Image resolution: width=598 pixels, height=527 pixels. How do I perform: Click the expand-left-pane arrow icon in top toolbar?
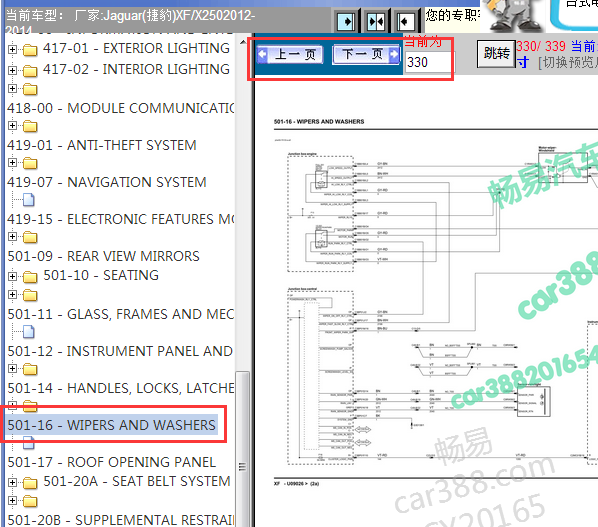click(346, 22)
